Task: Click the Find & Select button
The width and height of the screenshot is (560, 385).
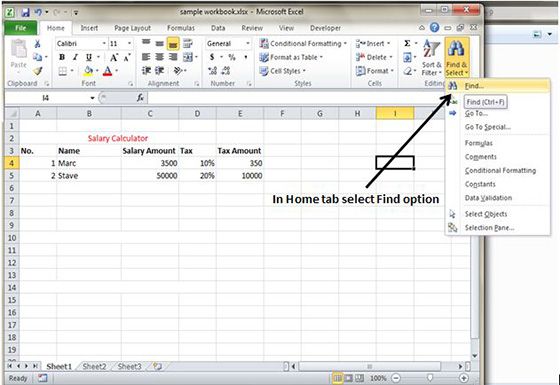Action: click(x=456, y=58)
